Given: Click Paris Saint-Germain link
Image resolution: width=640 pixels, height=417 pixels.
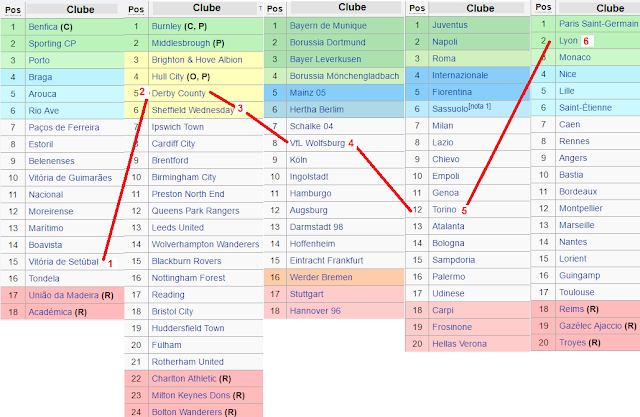Looking at the screenshot, I should 598,24.
